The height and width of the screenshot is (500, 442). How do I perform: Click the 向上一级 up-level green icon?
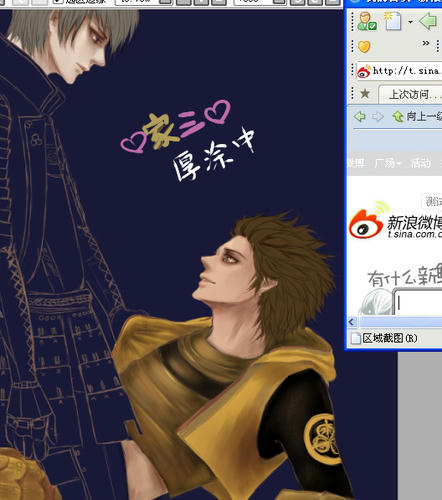398,116
